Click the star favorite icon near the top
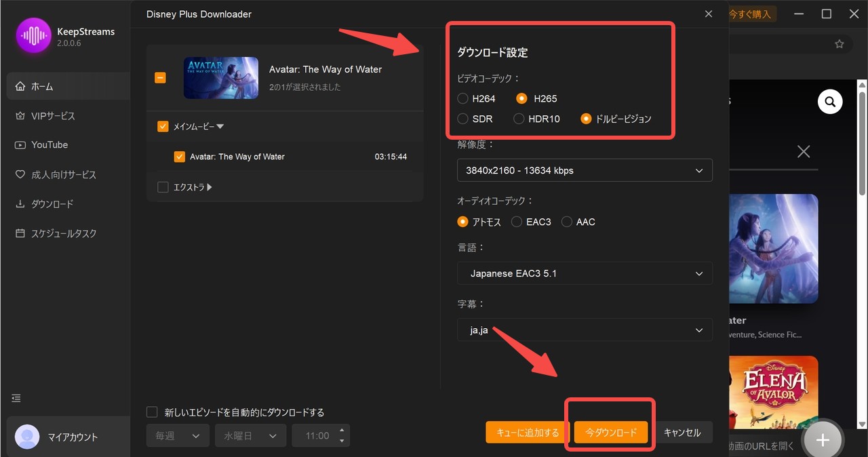 click(x=839, y=43)
